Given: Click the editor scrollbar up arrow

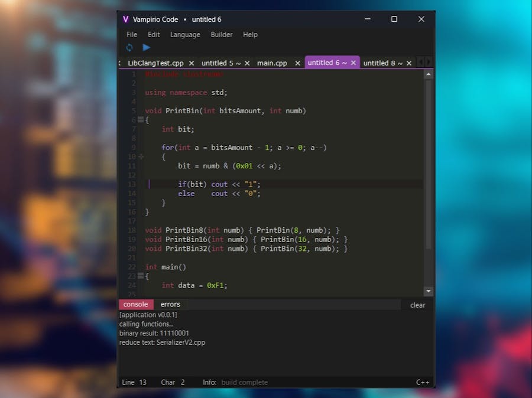Looking at the screenshot, I should [x=428, y=74].
